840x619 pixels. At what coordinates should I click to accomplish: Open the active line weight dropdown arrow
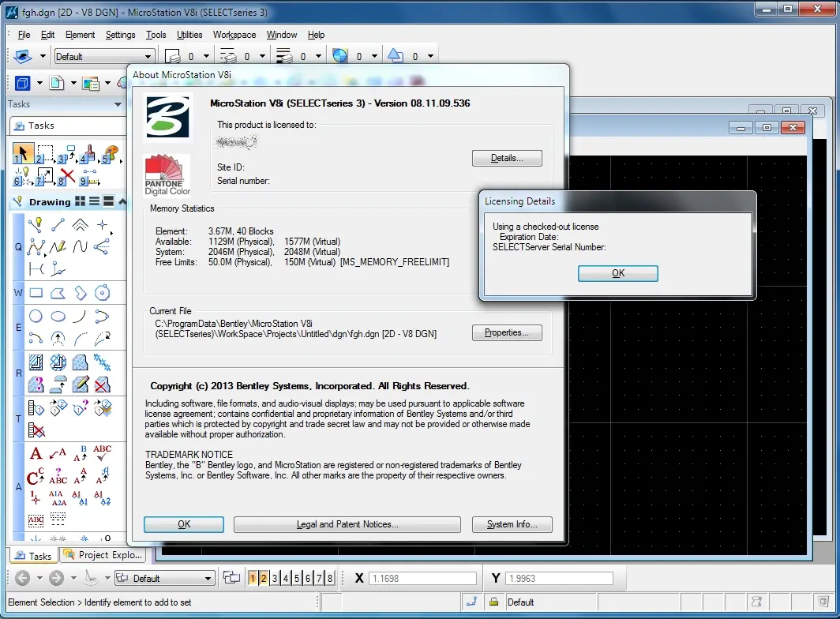click(319, 56)
